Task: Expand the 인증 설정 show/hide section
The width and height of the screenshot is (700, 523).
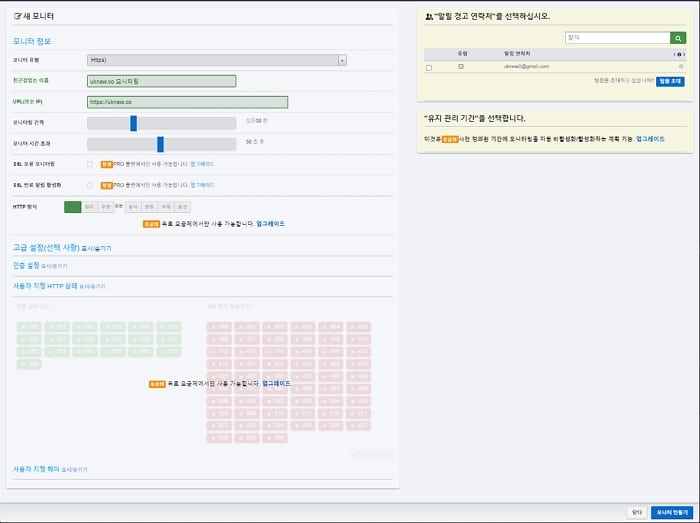Action: click(x=54, y=266)
